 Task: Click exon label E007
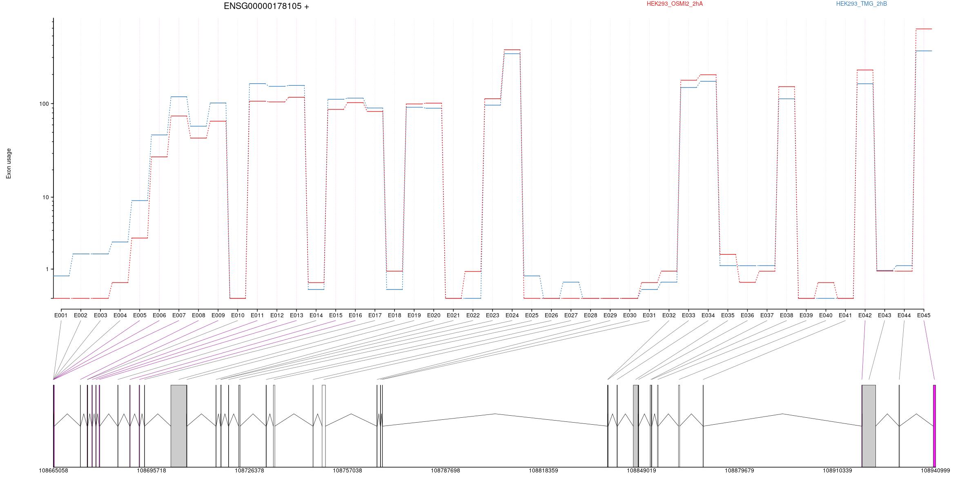[179, 315]
